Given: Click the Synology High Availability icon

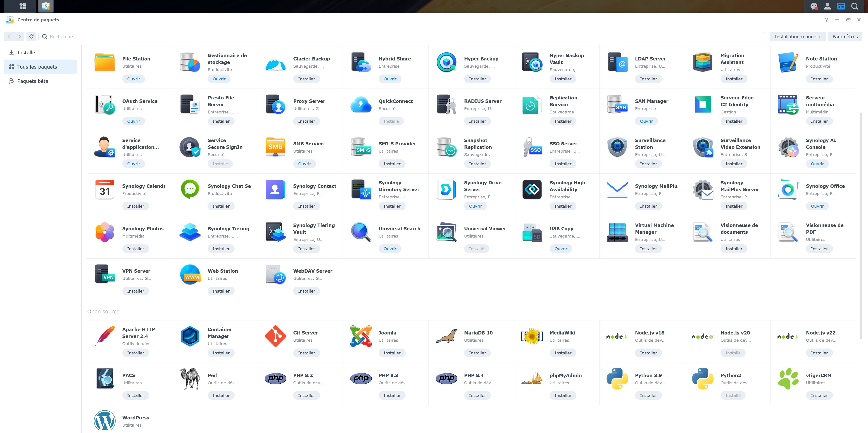Looking at the screenshot, I should (532, 190).
